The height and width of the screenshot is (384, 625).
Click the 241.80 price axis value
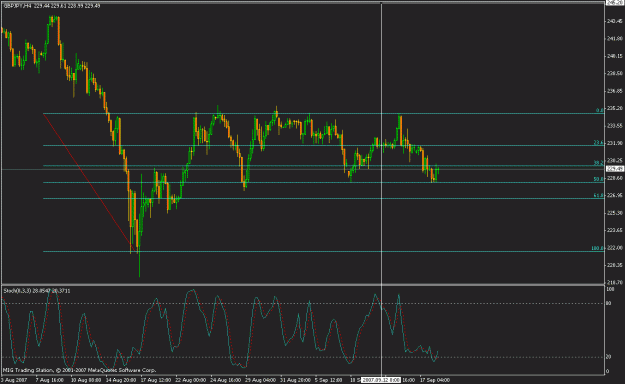[614, 39]
